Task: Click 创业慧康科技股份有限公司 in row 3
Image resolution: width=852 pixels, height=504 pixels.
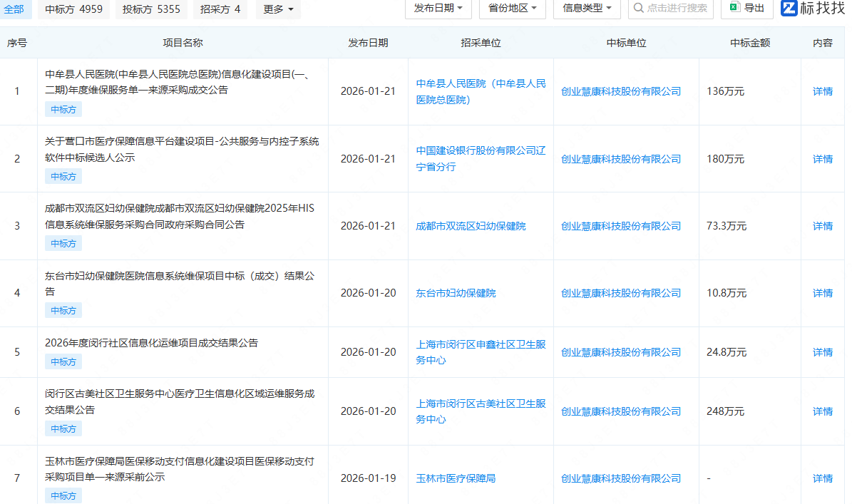Action: pos(620,226)
